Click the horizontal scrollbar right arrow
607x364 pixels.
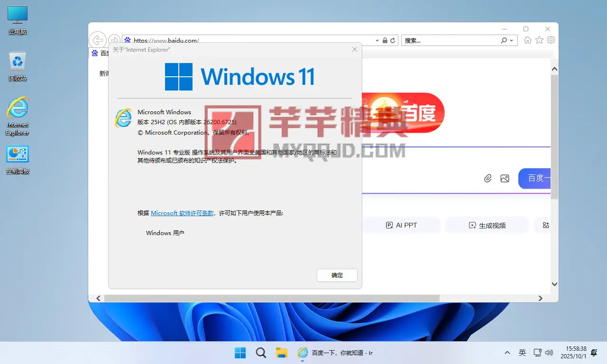pyautogui.click(x=540, y=298)
